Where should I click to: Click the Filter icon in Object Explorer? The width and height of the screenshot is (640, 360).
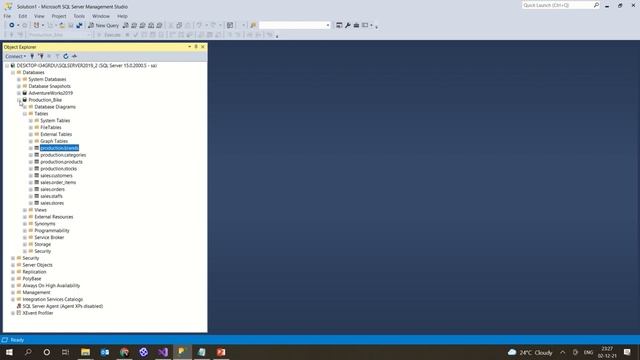pos(57,56)
